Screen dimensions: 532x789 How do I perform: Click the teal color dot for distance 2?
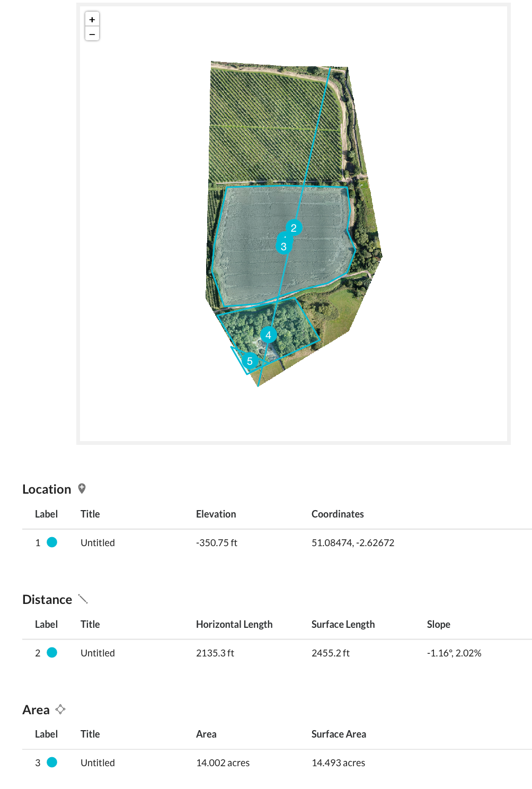(52, 653)
